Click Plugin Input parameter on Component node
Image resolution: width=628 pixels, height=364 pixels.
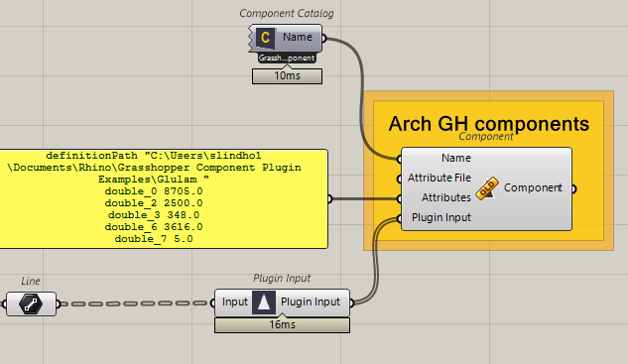point(441,217)
